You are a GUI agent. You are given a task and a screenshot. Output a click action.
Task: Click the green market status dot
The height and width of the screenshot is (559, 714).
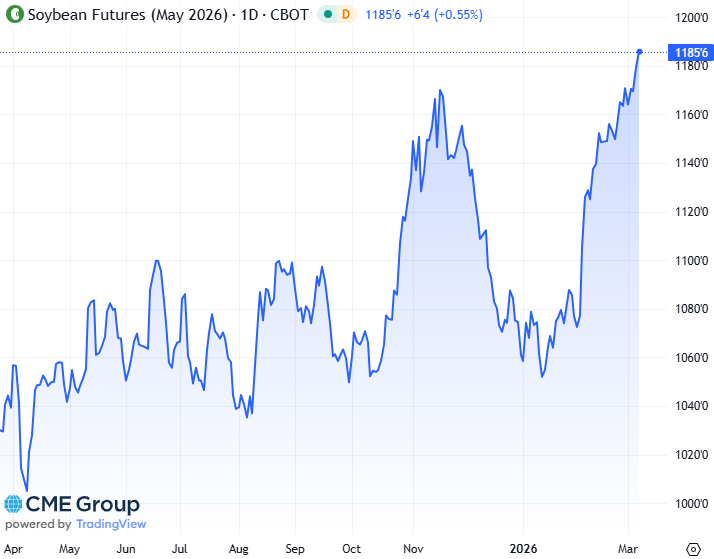pos(327,15)
